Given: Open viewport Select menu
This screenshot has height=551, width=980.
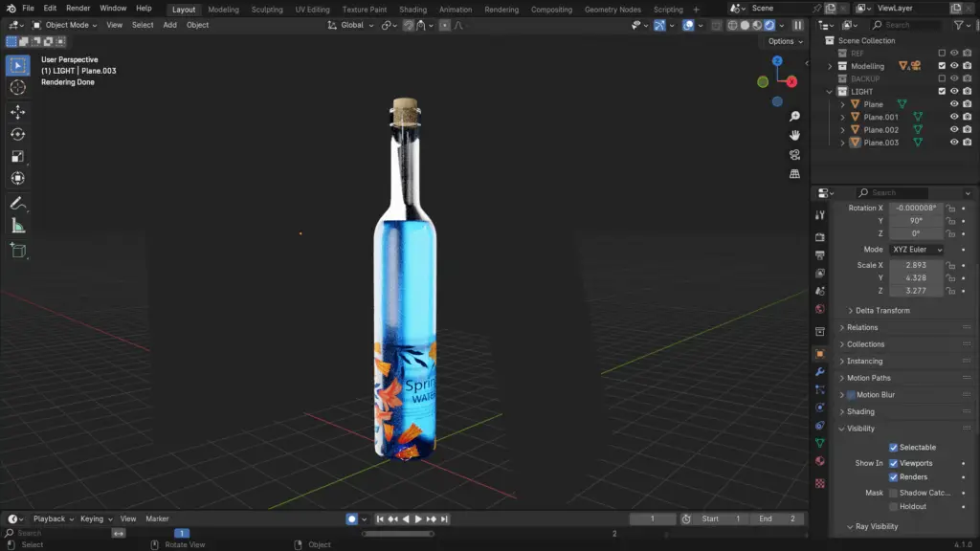Looking at the screenshot, I should click(143, 25).
